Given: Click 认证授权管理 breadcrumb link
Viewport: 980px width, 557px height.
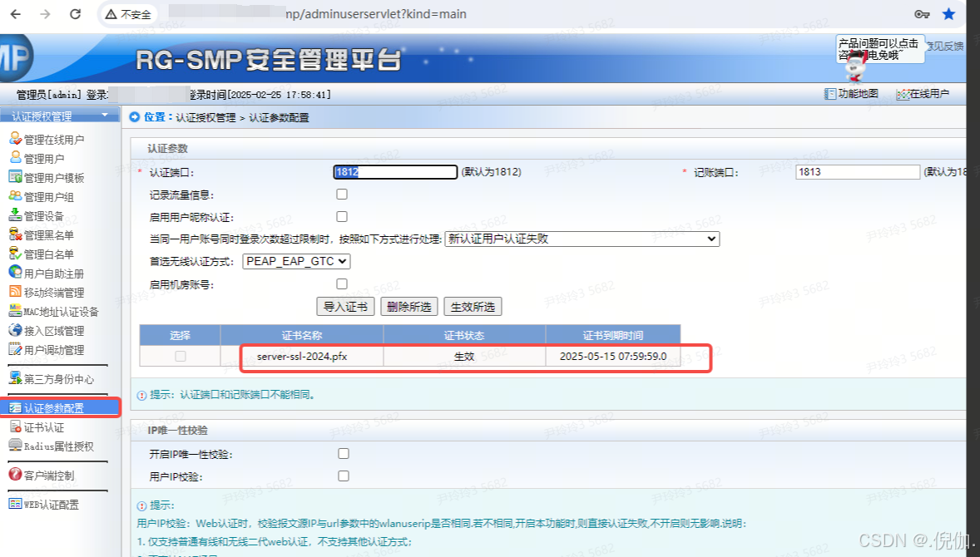Looking at the screenshot, I should [205, 117].
